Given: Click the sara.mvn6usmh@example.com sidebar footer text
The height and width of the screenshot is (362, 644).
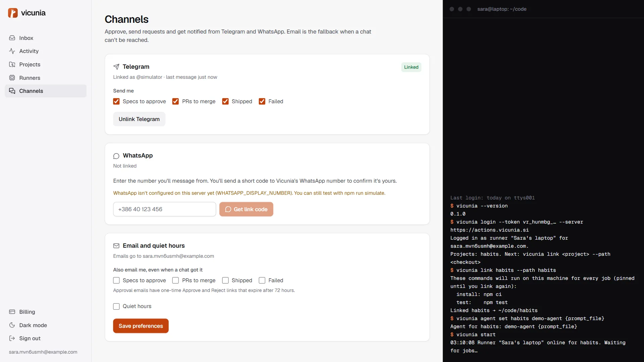Looking at the screenshot, I should [43, 352].
